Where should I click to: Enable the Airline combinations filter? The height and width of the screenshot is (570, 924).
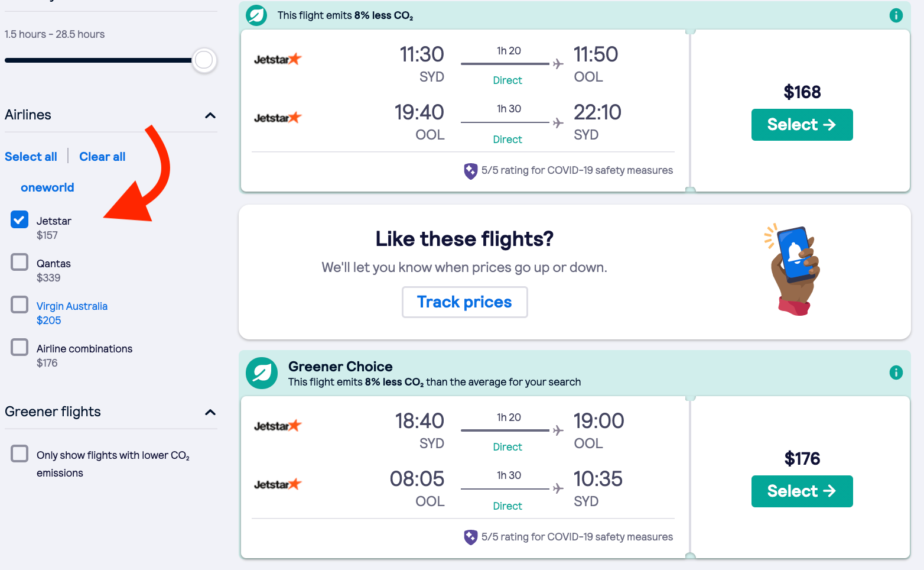[x=19, y=347]
